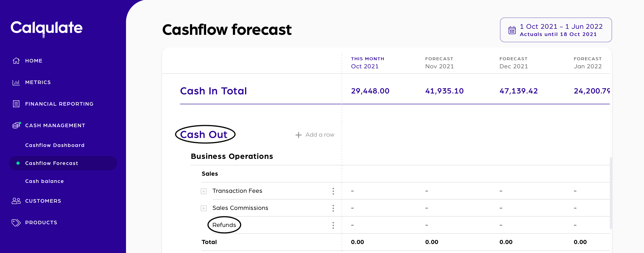The image size is (644, 253).
Task: Click the Cash Management coins icon
Action: click(16, 125)
